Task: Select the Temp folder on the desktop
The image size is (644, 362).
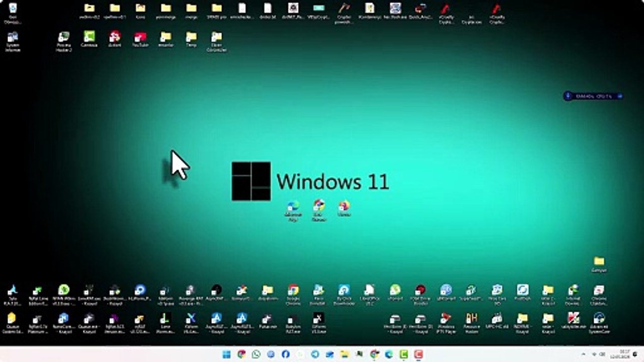Action: click(x=191, y=39)
